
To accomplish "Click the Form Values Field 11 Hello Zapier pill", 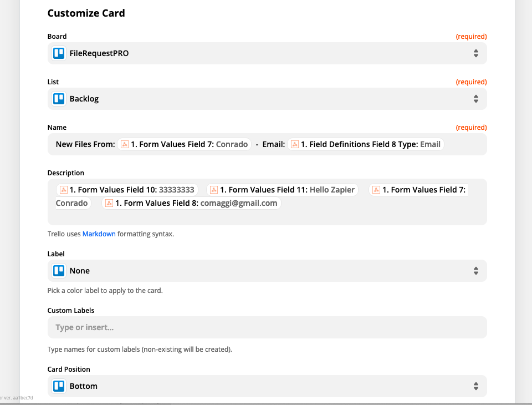I will coord(282,190).
